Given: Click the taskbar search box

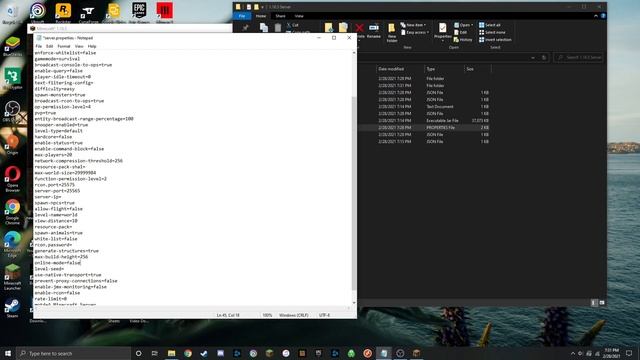Looking at the screenshot, I should [x=73, y=353].
